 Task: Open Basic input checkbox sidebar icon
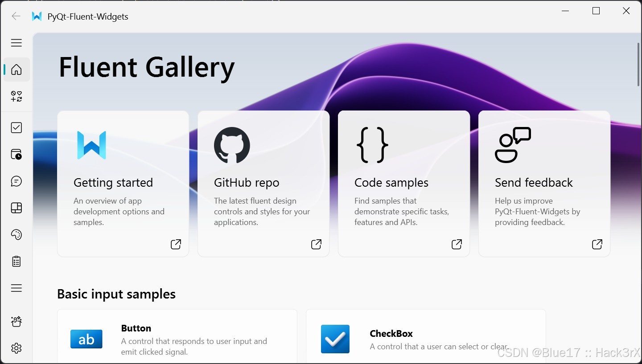point(16,128)
